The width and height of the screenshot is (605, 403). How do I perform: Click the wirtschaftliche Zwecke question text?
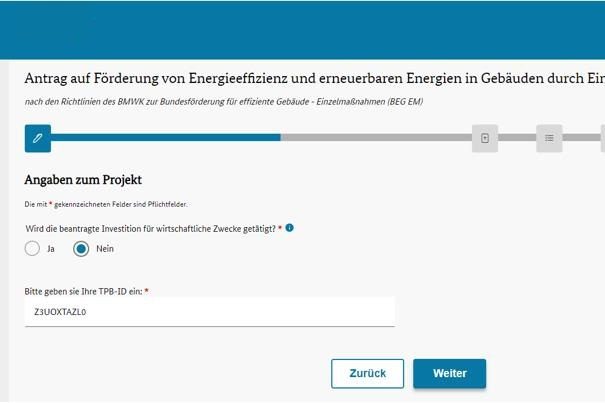[x=152, y=228]
